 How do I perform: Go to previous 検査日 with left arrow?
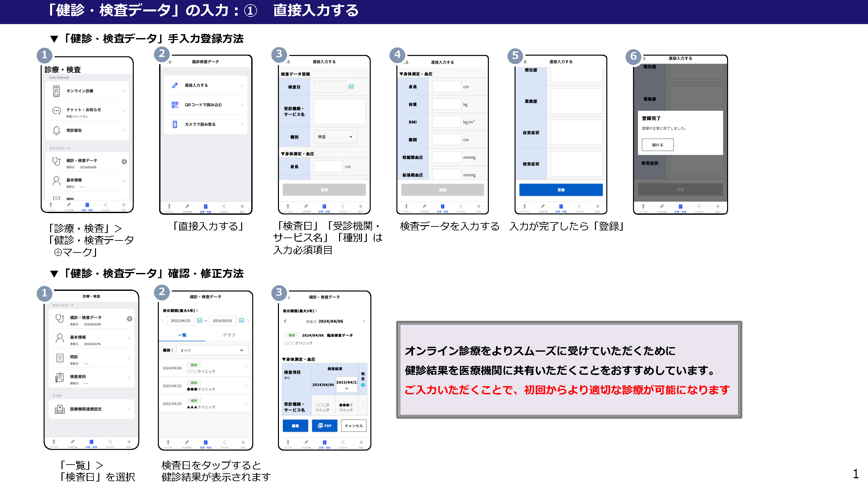pyautogui.click(x=285, y=321)
